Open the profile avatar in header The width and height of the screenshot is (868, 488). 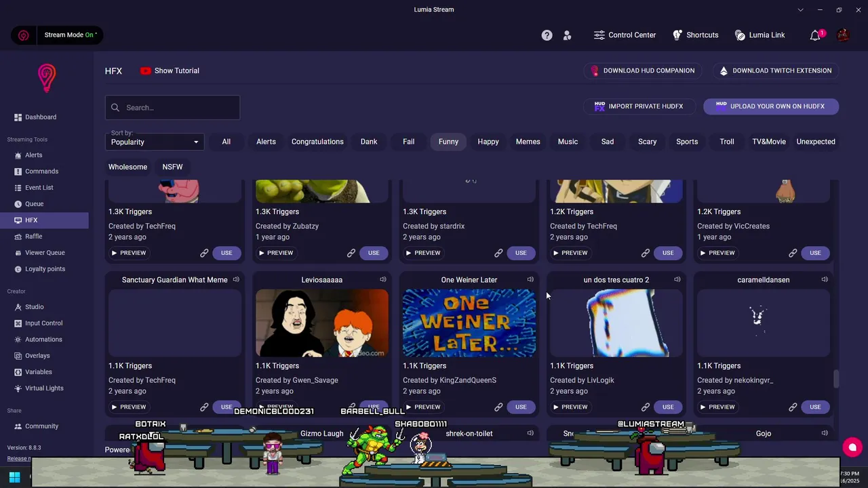(843, 35)
